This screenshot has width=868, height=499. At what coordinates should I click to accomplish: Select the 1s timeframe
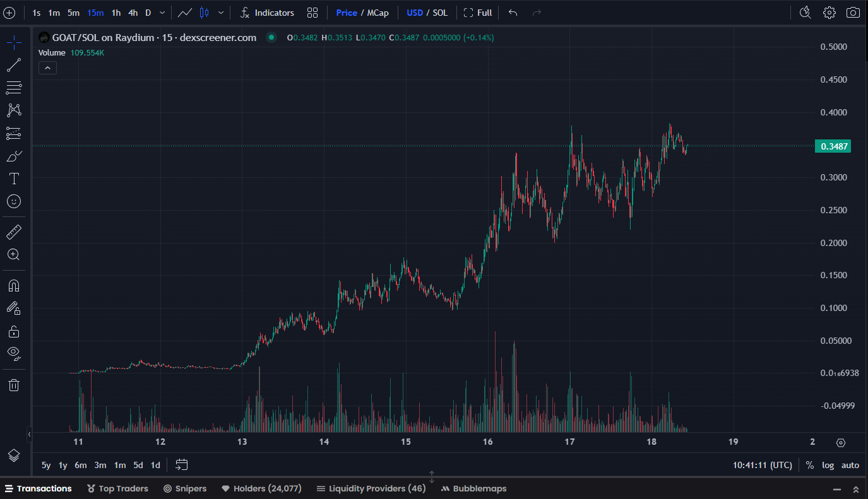click(37, 13)
